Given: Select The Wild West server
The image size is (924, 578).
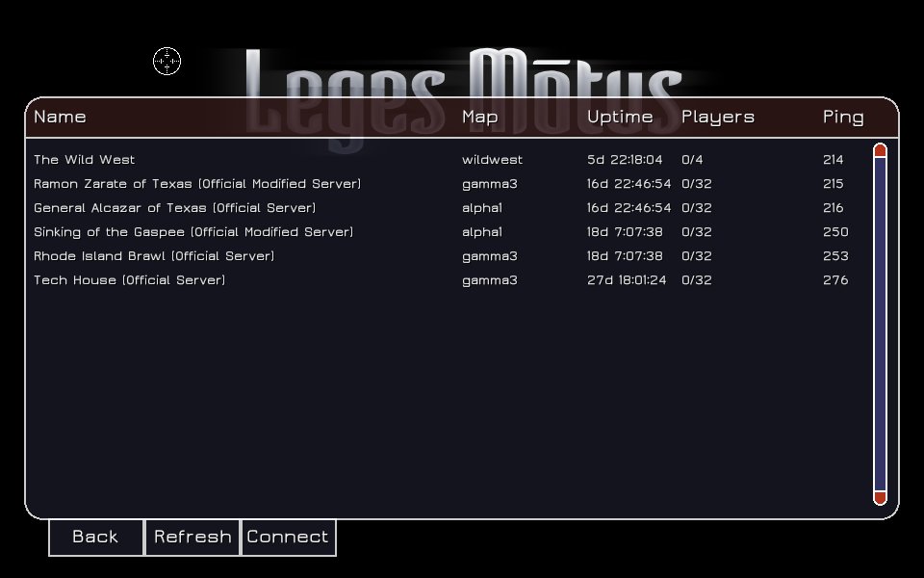Looking at the screenshot, I should pos(85,160).
